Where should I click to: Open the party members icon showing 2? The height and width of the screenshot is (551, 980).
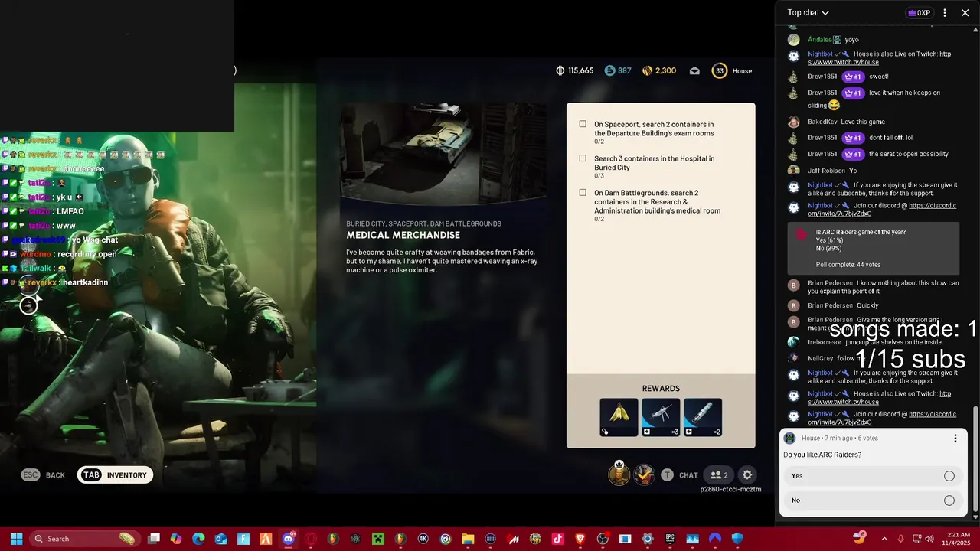click(719, 475)
